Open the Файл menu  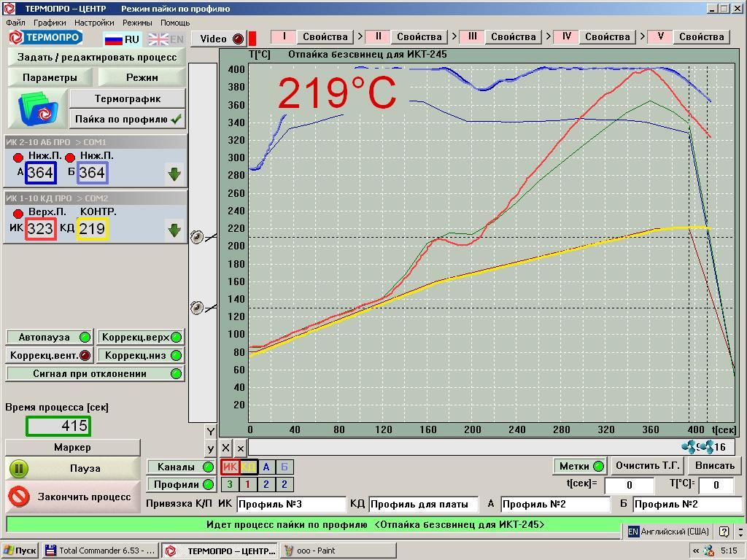point(16,23)
